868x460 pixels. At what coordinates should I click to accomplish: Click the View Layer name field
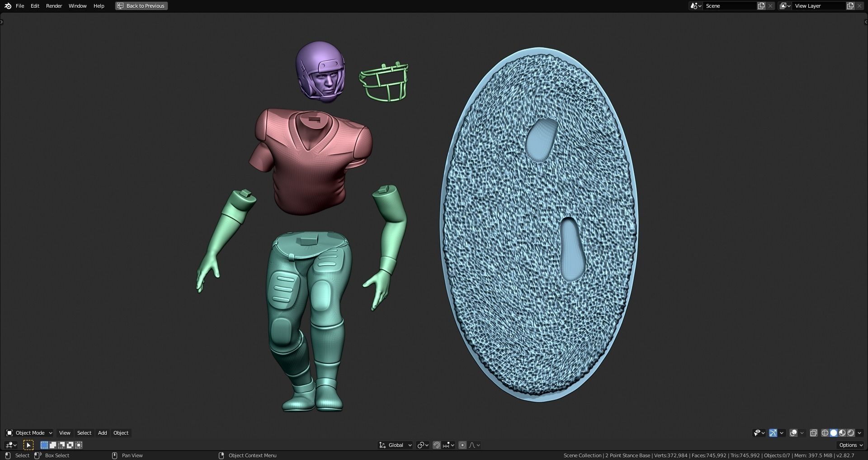coord(819,6)
